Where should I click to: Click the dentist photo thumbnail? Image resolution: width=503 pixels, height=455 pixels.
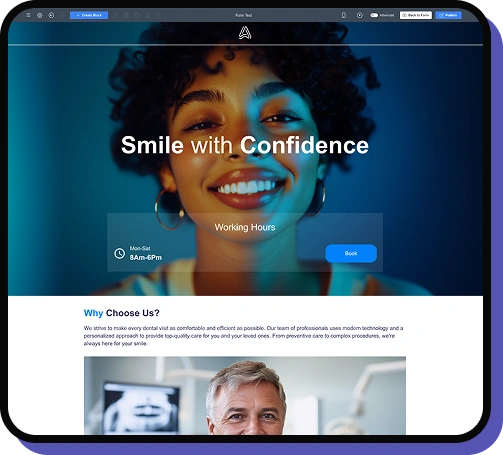click(x=245, y=395)
